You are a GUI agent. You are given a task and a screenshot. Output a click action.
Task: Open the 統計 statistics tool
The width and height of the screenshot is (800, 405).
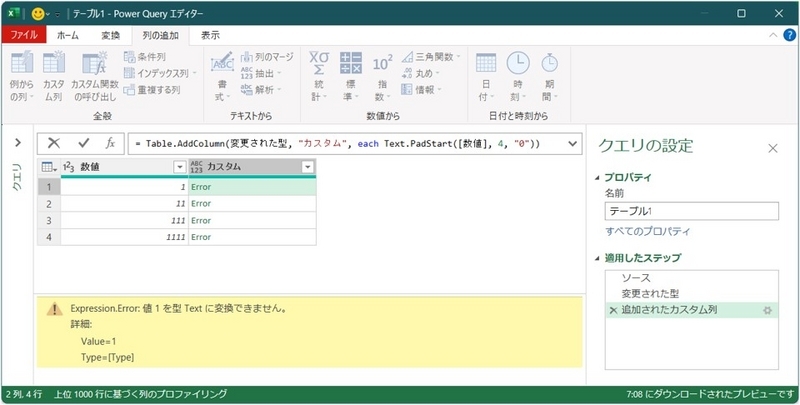coord(319,77)
